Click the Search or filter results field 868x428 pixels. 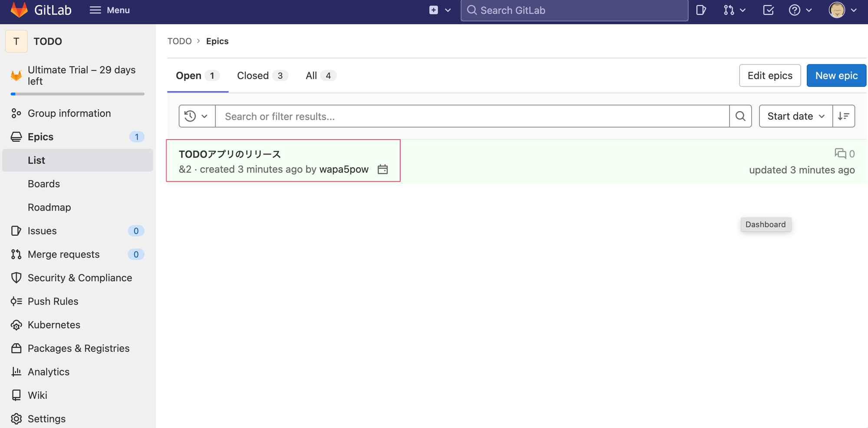(x=472, y=116)
